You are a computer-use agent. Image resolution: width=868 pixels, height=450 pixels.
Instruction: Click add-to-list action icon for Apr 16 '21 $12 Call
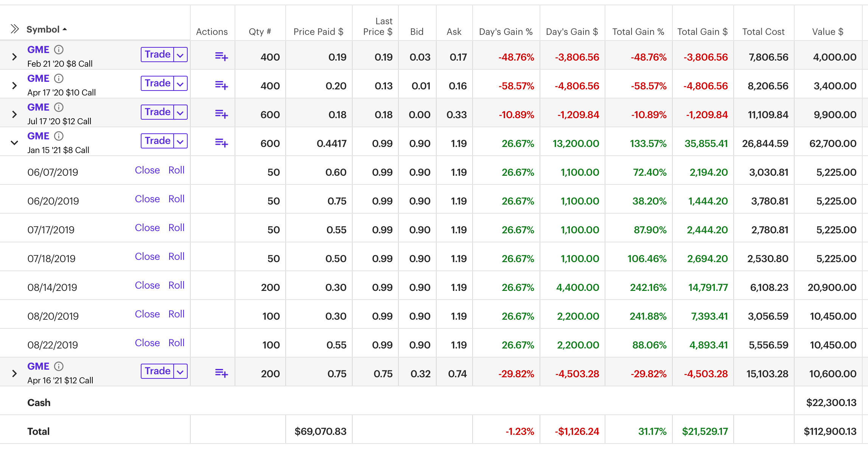point(221,373)
